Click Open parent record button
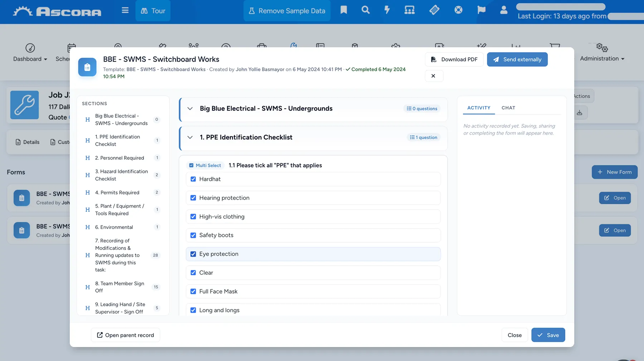The height and width of the screenshot is (361, 644). click(125, 335)
